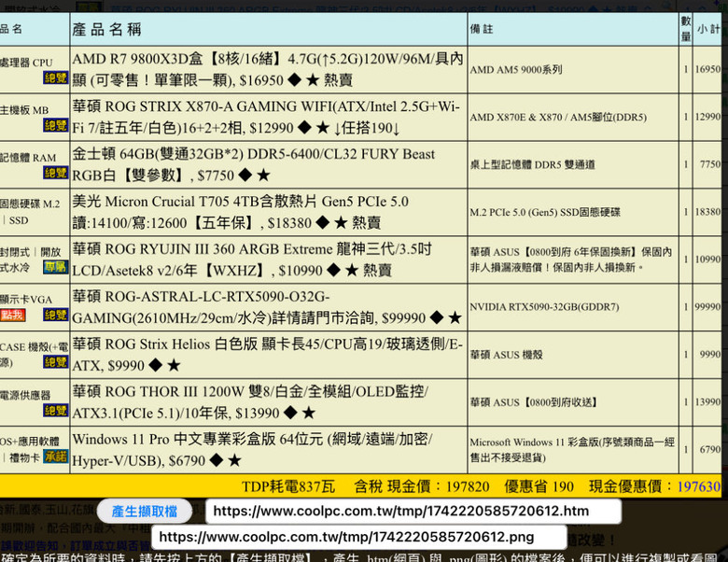Click the 承諾 badge in the OS+應用軟體 row
The image size is (728, 562).
point(56,457)
